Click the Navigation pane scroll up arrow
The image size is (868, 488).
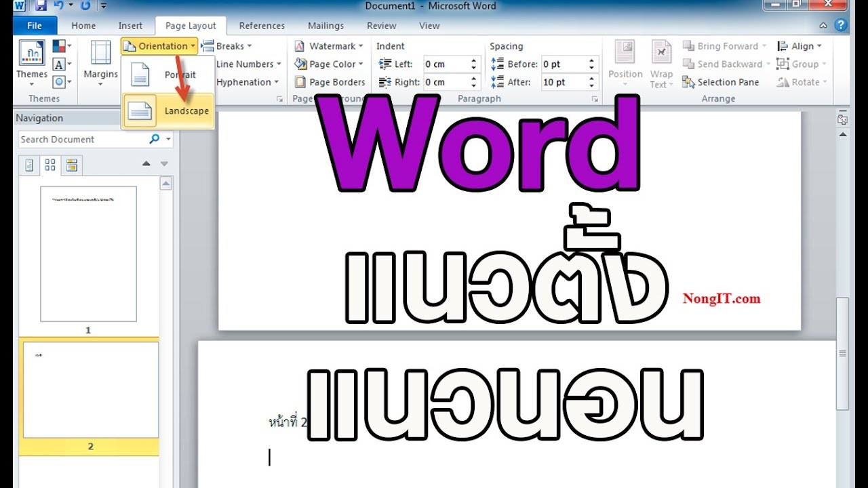click(166, 183)
